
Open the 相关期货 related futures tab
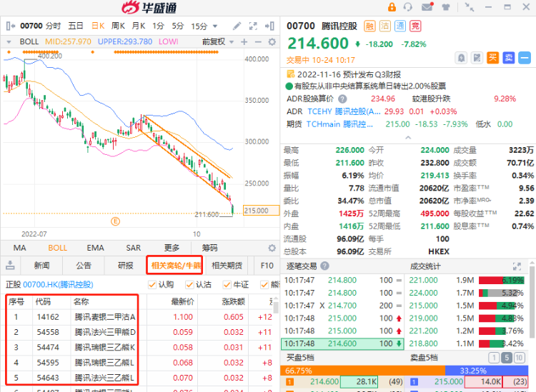tap(227, 266)
